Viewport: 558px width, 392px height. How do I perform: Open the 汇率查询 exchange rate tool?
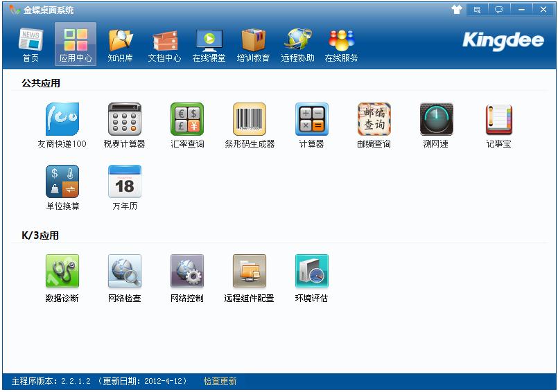(187, 119)
